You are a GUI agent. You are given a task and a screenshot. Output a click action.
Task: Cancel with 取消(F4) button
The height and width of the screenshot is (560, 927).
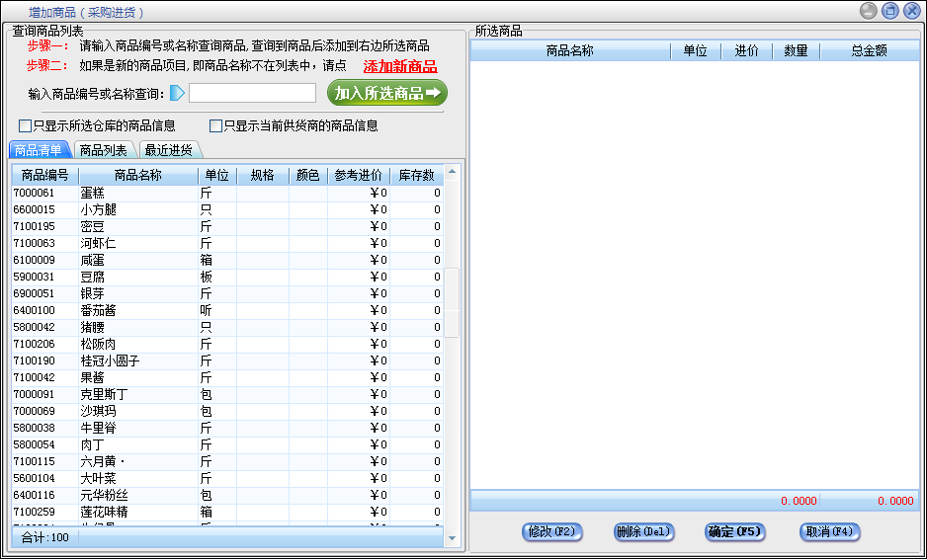pyautogui.click(x=829, y=532)
